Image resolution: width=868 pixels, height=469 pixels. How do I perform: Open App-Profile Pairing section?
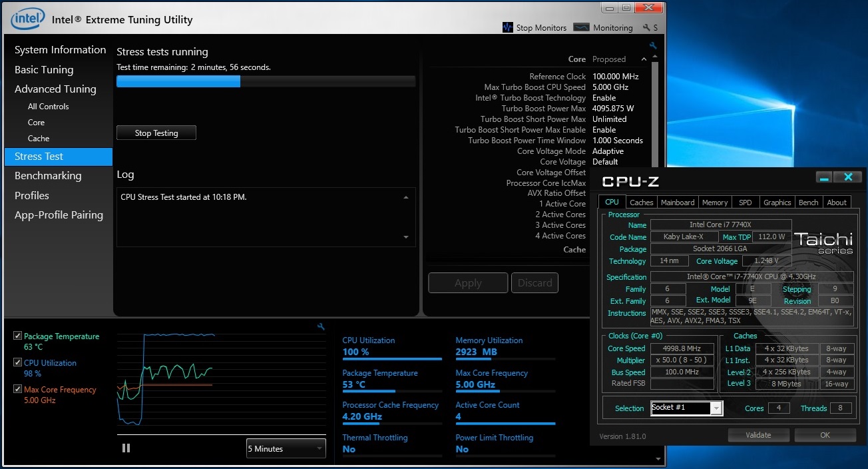[59, 215]
